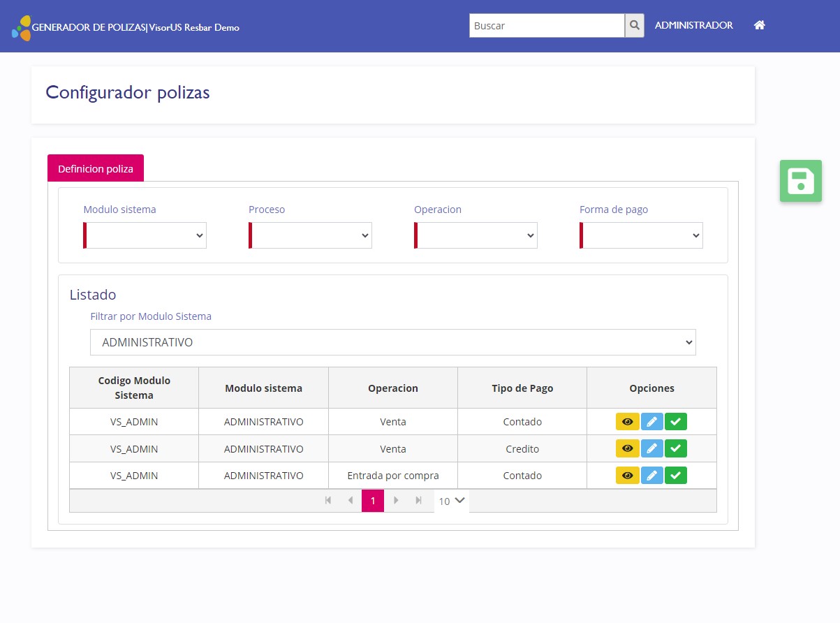840x623 pixels.
Task: Go to next page in table paginator
Action: 396,501
